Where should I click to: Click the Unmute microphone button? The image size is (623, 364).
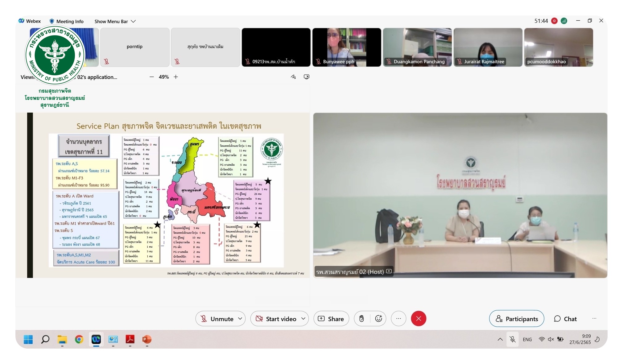[x=217, y=319]
